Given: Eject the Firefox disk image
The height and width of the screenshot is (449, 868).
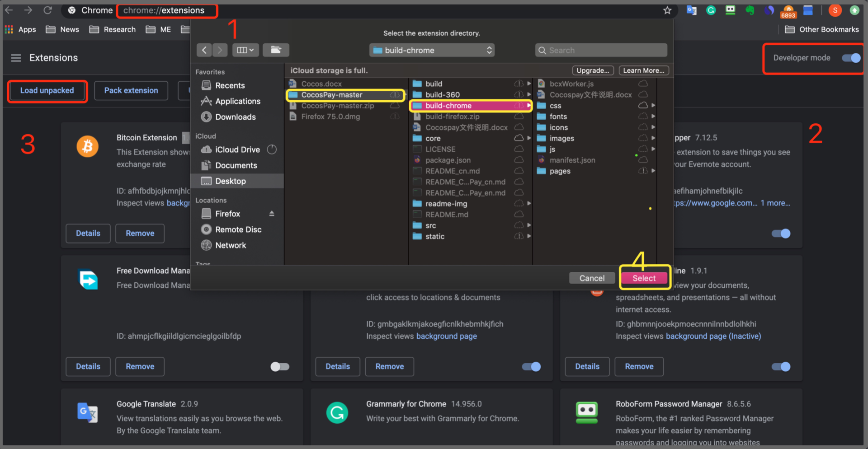Looking at the screenshot, I should point(272,214).
